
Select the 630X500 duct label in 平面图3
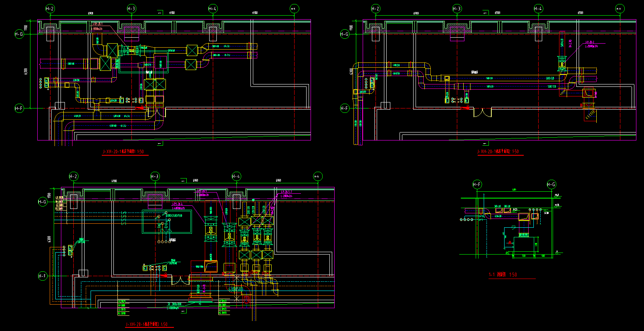coord(236,289)
